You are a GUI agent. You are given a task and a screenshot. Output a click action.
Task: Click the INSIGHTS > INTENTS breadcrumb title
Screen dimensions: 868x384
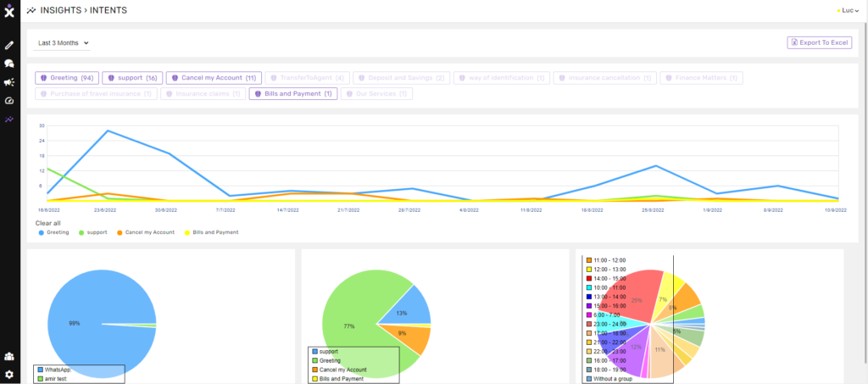[x=84, y=10]
